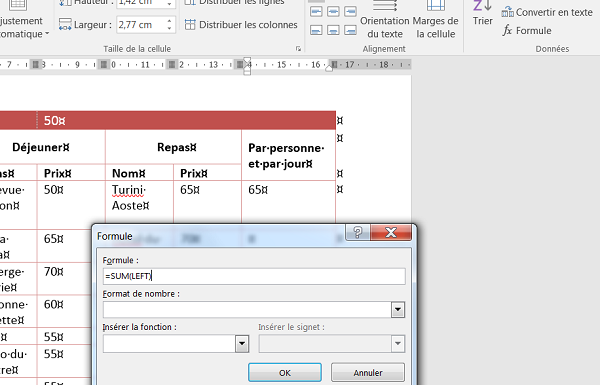Screen dimensions: 600x385
Task: Click the column marker near 14 on ruler
Action: pos(240,64)
